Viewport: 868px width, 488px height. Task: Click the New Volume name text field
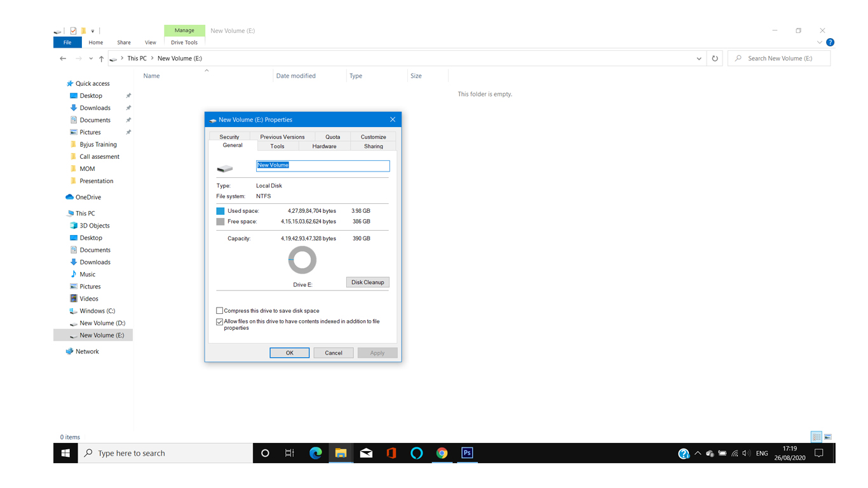pos(323,165)
